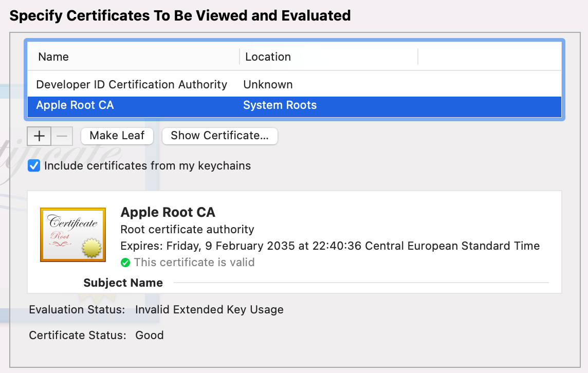Open Show Certificate dialog
This screenshot has width=588, height=373.
click(x=220, y=136)
